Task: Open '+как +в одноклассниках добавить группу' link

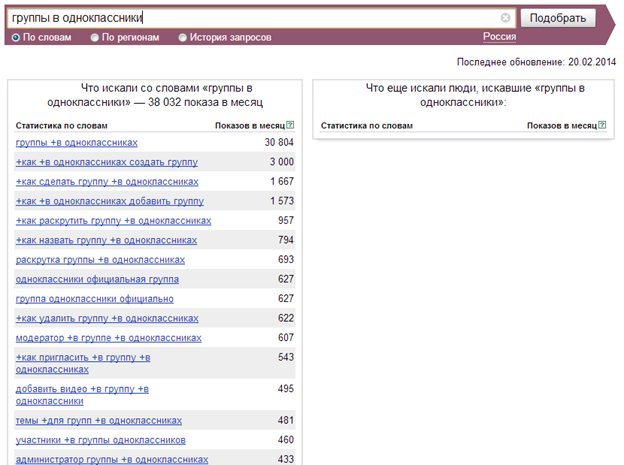Action: (x=109, y=201)
